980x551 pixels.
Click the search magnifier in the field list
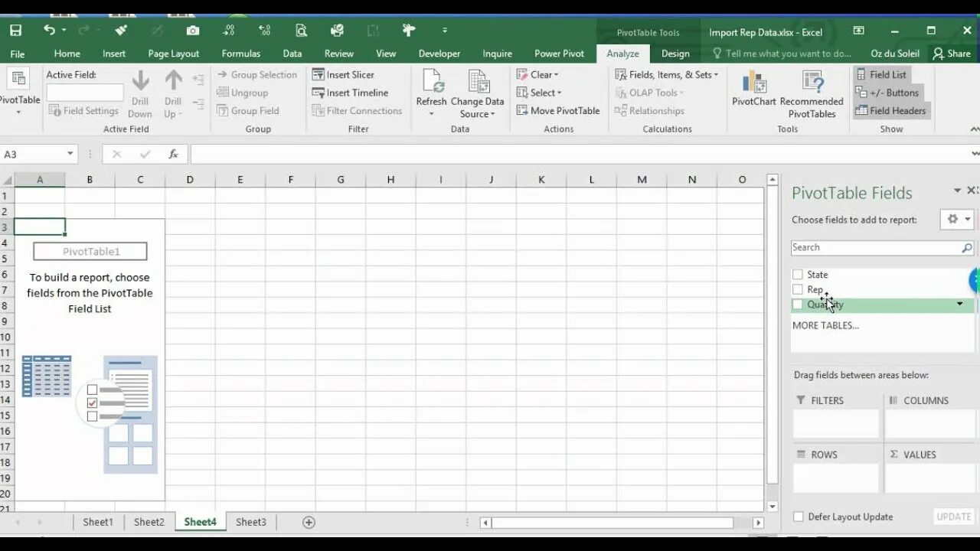(967, 247)
